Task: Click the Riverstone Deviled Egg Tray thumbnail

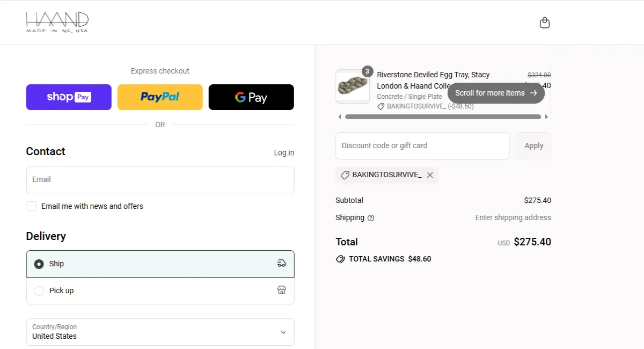Action: (353, 87)
